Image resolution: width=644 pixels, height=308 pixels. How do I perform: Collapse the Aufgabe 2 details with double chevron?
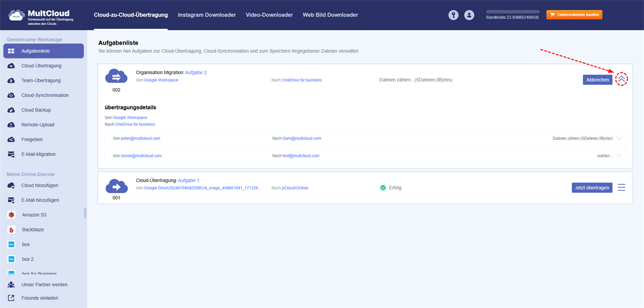coord(621,79)
